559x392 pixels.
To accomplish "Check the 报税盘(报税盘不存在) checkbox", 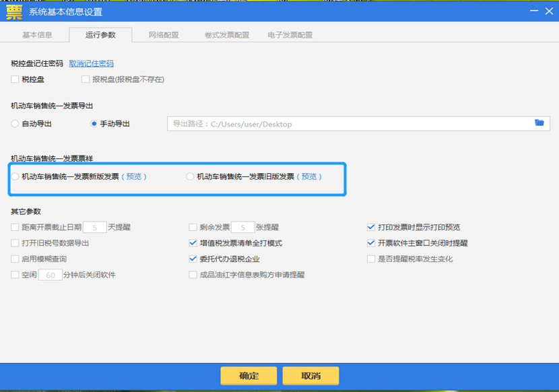I will click(x=86, y=79).
